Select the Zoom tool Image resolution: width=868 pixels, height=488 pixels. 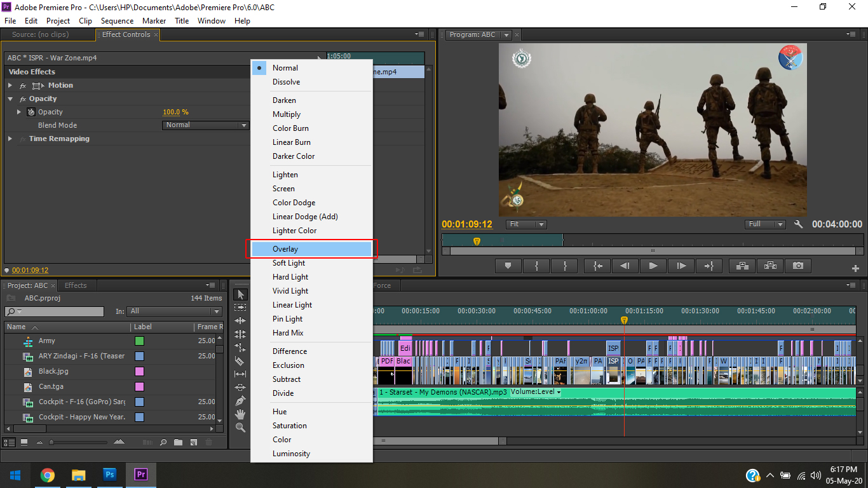click(240, 428)
